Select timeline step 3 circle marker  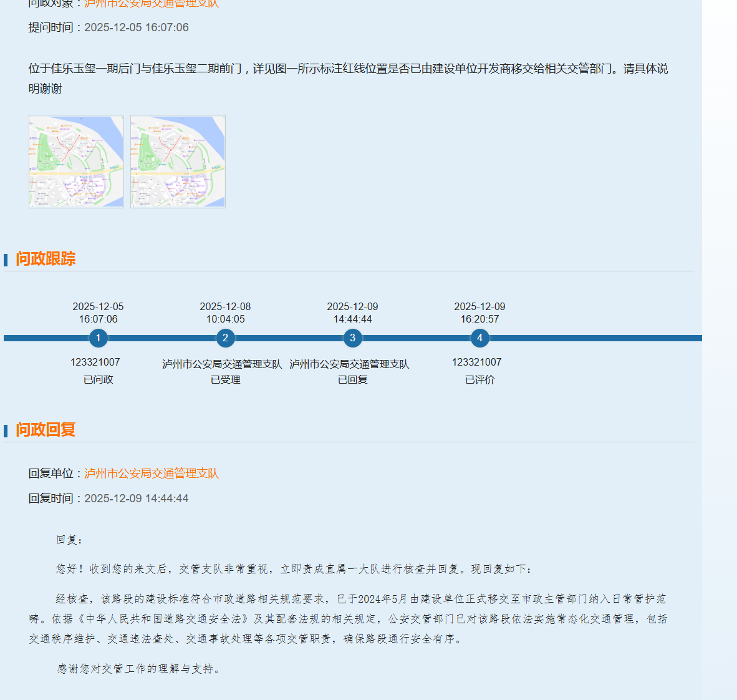coord(352,338)
